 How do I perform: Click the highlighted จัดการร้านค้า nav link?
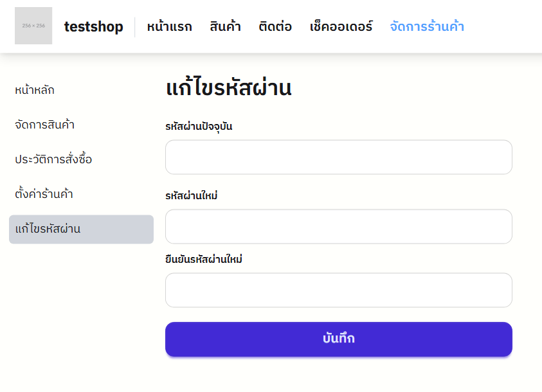pyautogui.click(x=427, y=27)
